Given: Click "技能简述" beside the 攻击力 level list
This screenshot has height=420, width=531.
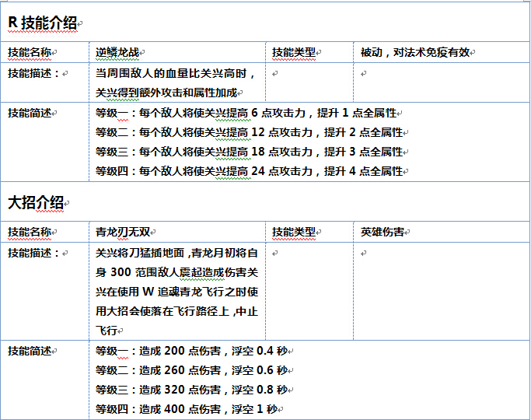Looking at the screenshot, I should [30, 113].
